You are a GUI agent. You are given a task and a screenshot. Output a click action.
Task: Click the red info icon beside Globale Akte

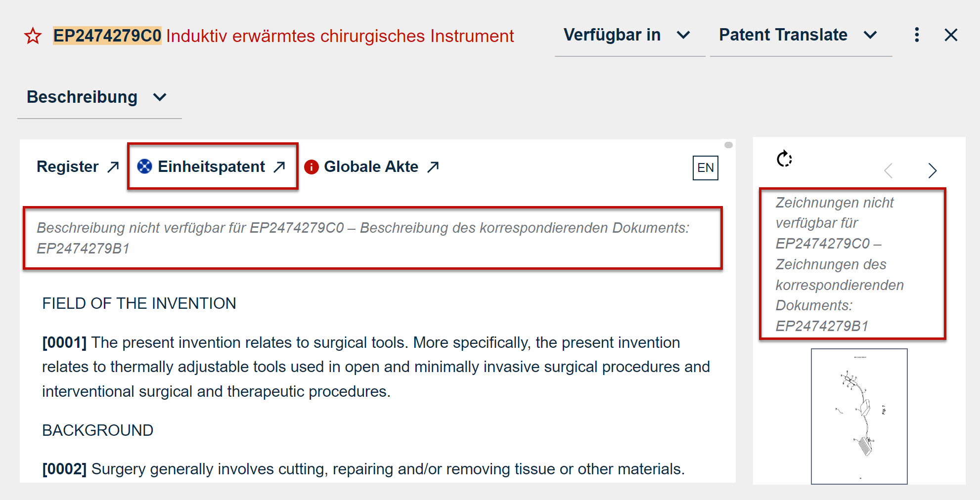click(311, 167)
